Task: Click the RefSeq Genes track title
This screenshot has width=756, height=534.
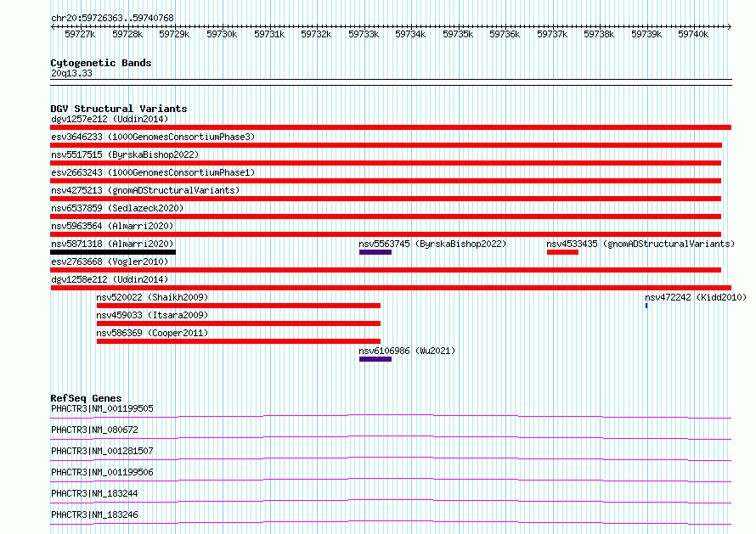Action: [86, 398]
